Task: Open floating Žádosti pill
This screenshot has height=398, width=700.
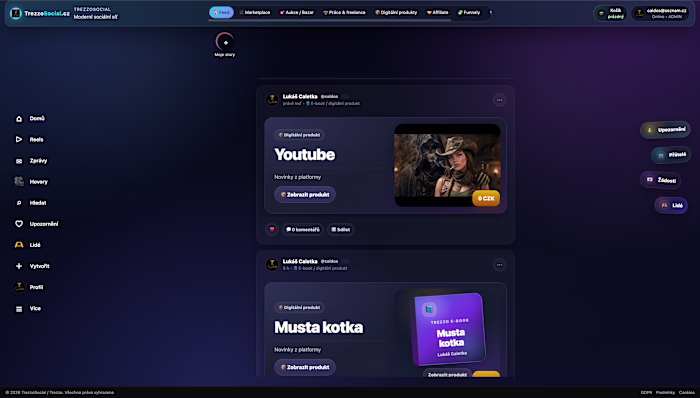Action: [x=661, y=180]
